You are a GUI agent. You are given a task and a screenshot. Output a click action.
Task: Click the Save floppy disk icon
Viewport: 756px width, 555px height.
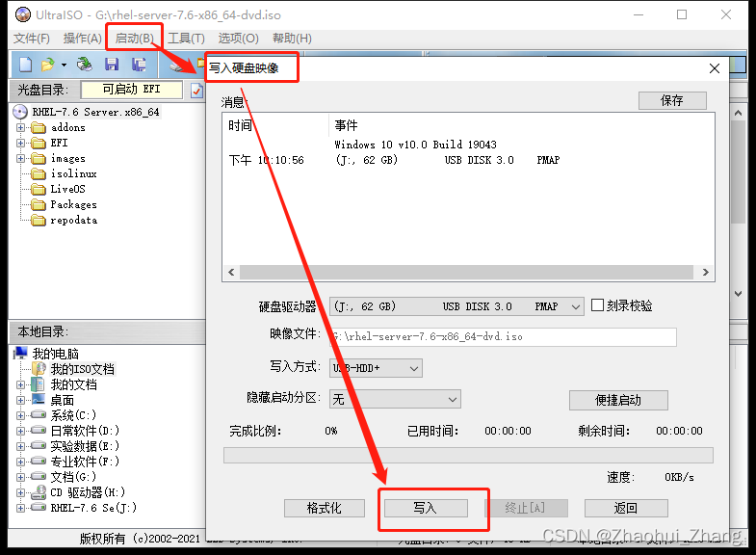[112, 65]
